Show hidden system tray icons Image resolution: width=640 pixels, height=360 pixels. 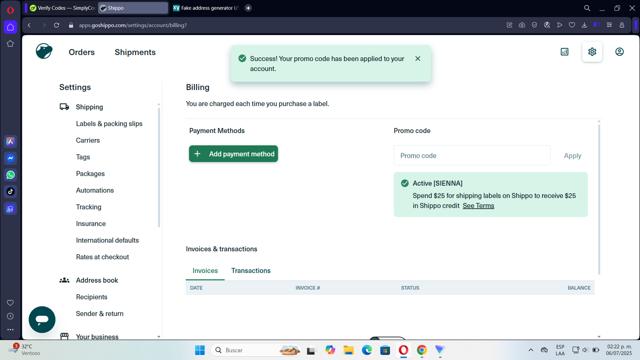pos(530,350)
